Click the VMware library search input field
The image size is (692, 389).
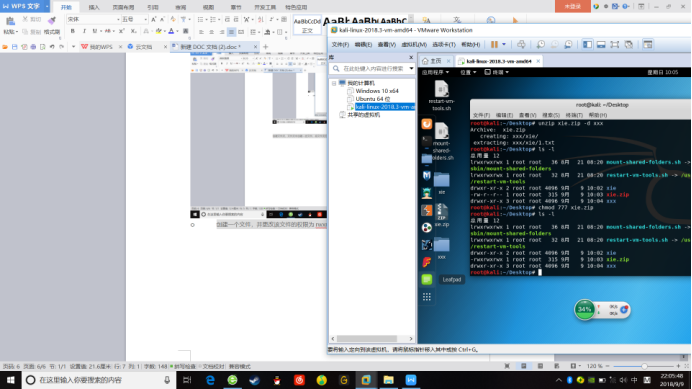(371, 69)
